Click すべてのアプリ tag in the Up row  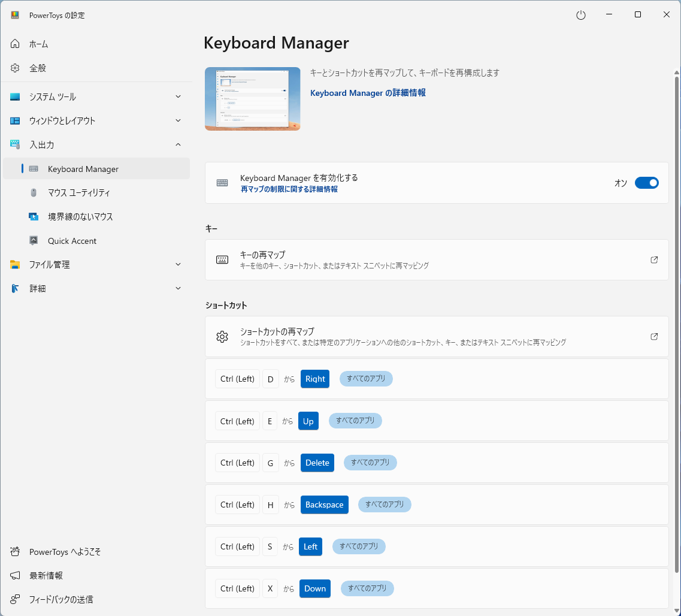click(355, 421)
